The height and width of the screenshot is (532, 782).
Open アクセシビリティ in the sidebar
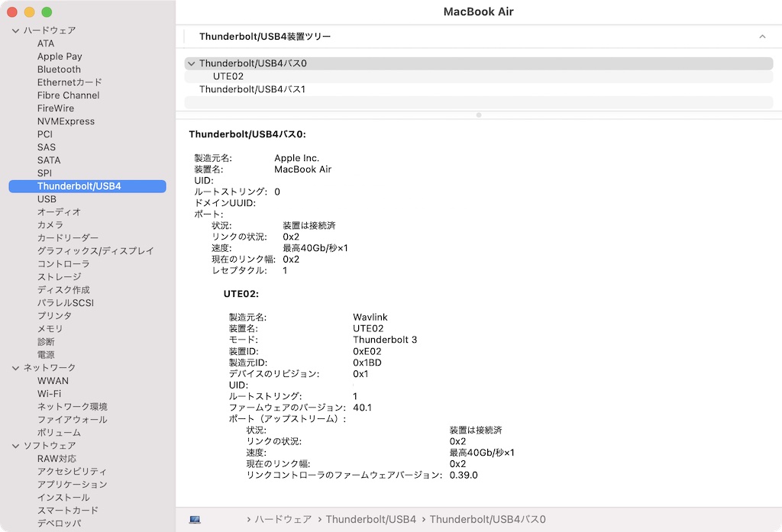[72, 471]
